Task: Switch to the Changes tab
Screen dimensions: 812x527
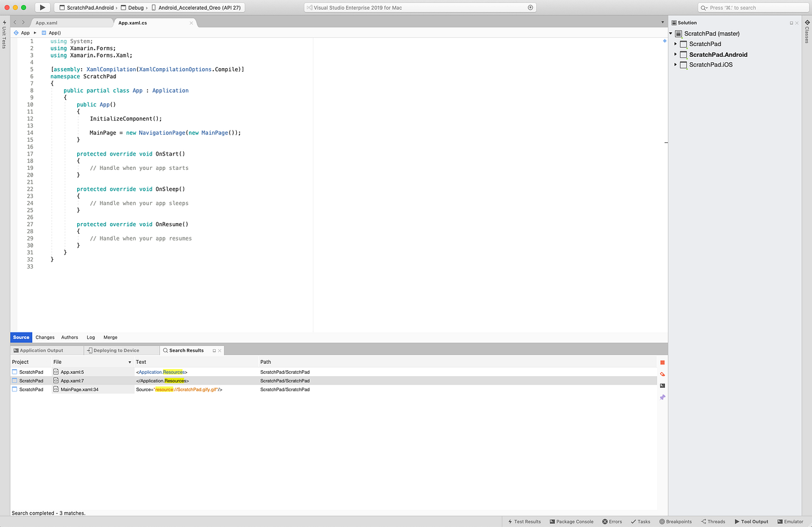Action: click(x=45, y=337)
